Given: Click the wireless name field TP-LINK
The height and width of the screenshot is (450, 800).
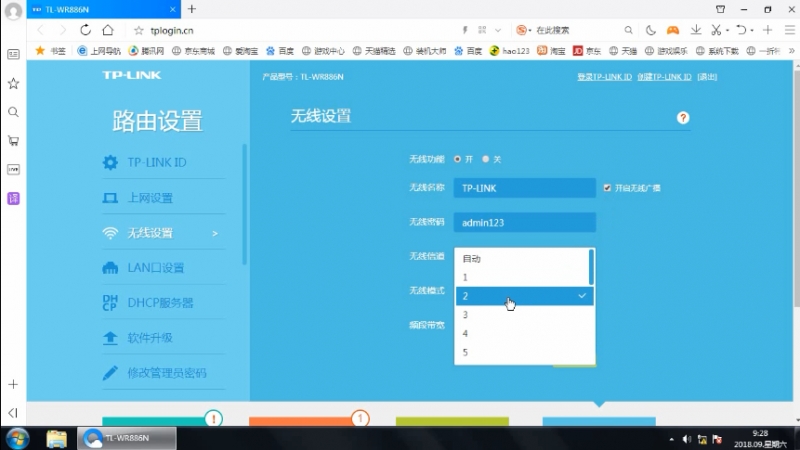Looking at the screenshot, I should tap(524, 188).
